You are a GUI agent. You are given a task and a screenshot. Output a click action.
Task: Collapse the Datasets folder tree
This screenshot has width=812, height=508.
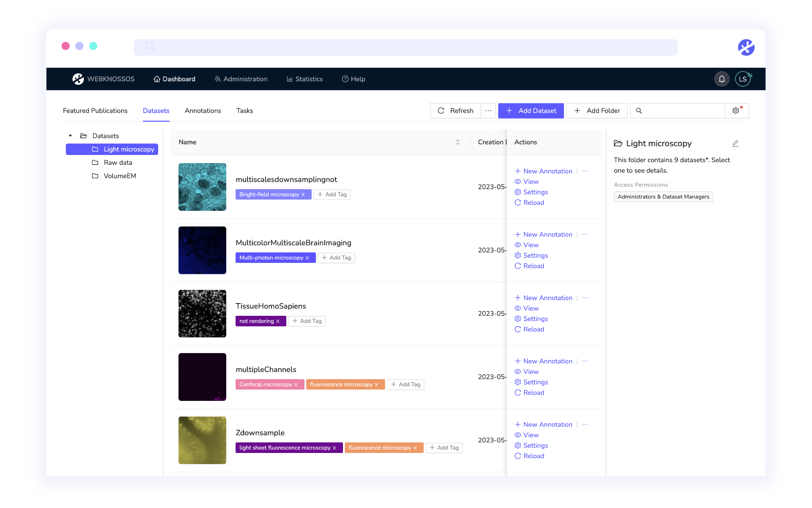(70, 136)
